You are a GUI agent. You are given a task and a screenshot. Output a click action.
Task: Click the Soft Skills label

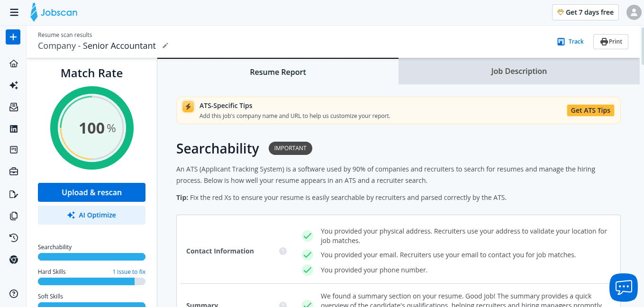coord(50,297)
